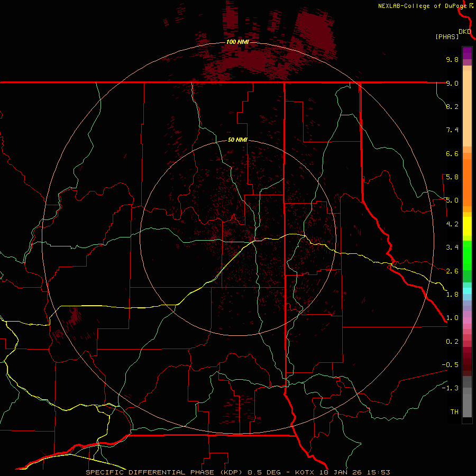Click the -1.3 legend scale label
This screenshot has width=476, height=476.
[x=450, y=388]
